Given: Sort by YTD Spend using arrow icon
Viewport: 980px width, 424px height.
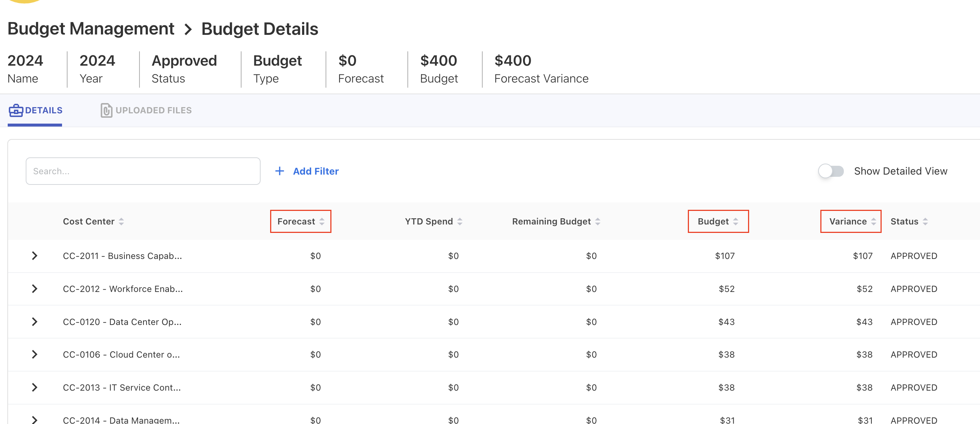Looking at the screenshot, I should pos(460,221).
